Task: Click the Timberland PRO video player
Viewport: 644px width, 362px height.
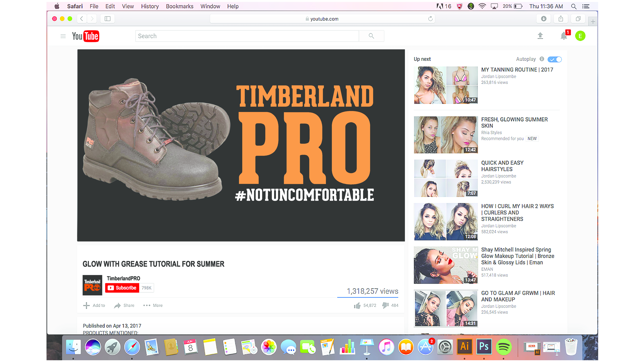Action: (x=241, y=145)
